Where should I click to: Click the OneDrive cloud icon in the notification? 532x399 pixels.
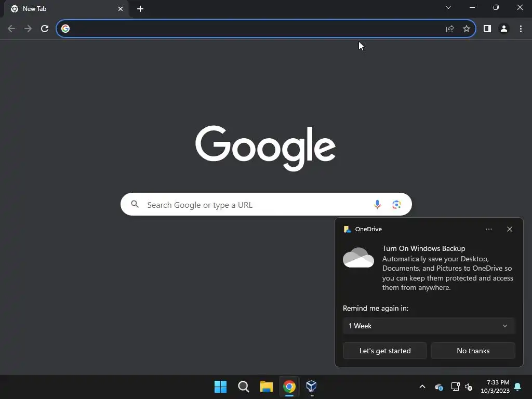358,258
